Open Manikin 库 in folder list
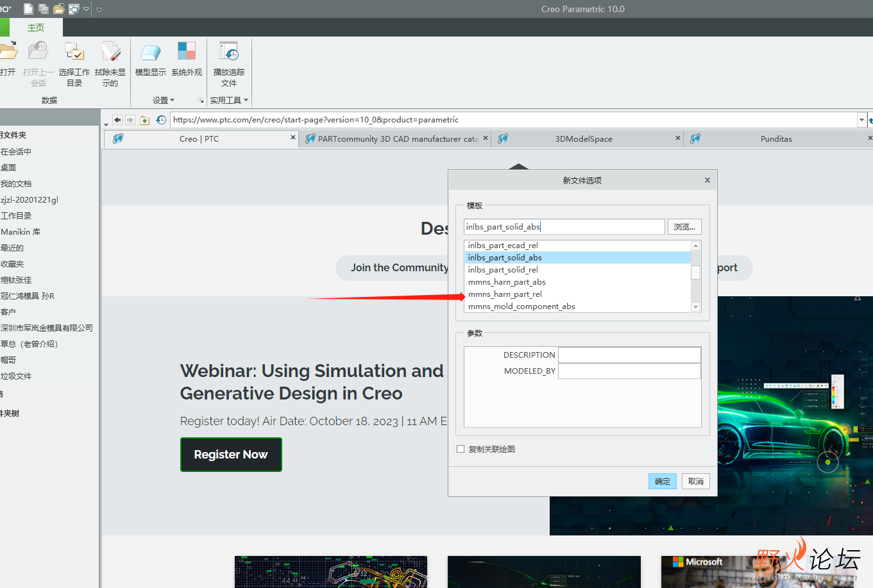The width and height of the screenshot is (873, 588). click(x=21, y=231)
